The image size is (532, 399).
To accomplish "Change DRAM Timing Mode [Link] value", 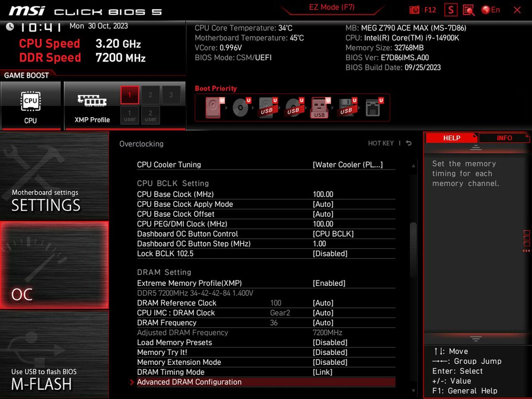I will point(322,372).
